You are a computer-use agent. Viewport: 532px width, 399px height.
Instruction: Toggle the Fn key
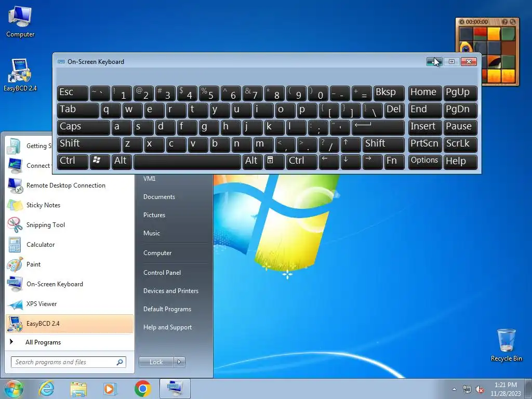pyautogui.click(x=394, y=161)
